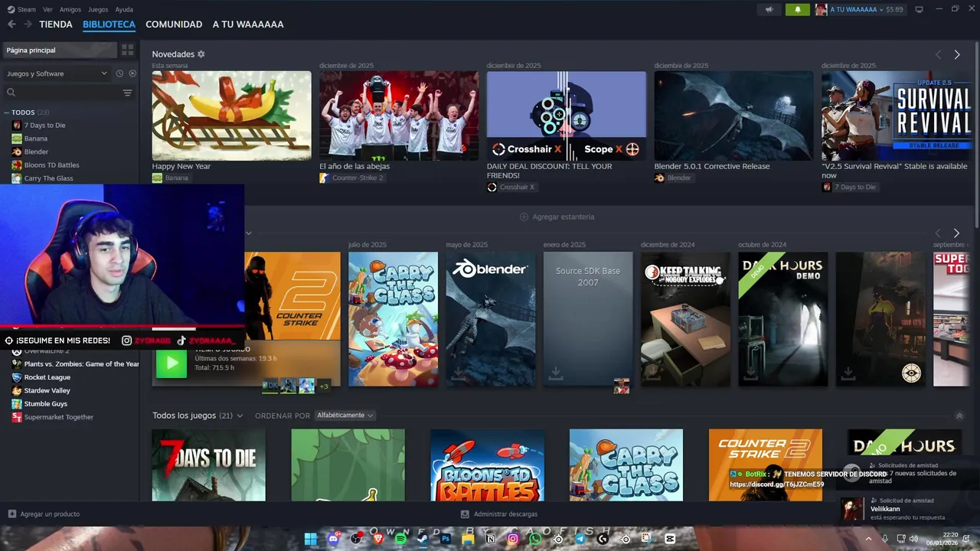980x551 pixels.
Task: Open Keep Talking and Nobody Explodes cover
Action: click(x=685, y=319)
